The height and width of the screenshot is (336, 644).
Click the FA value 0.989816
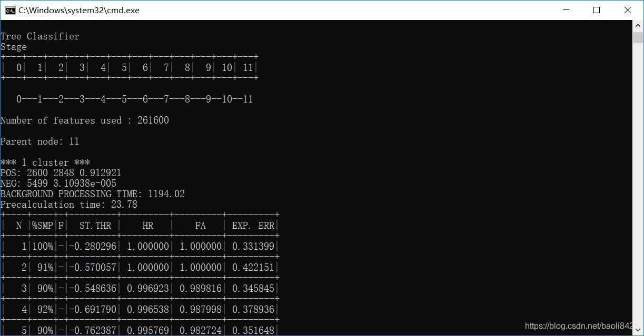tap(201, 289)
